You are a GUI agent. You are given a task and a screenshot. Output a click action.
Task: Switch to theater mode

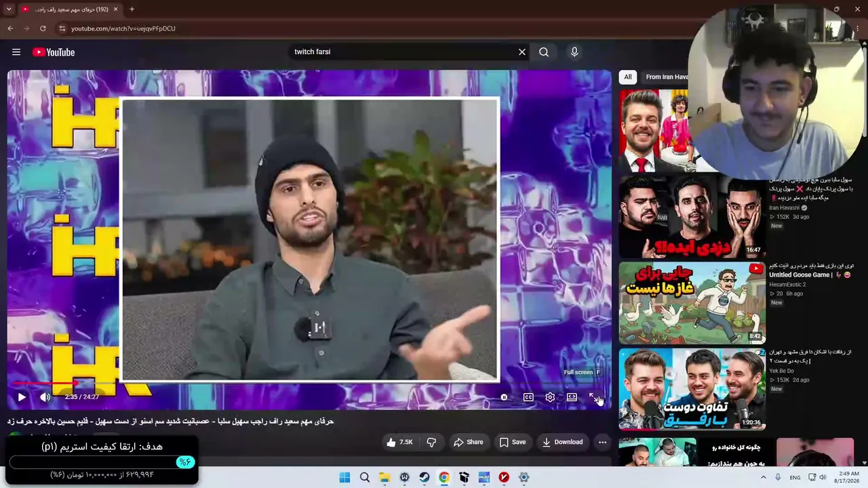click(x=572, y=397)
